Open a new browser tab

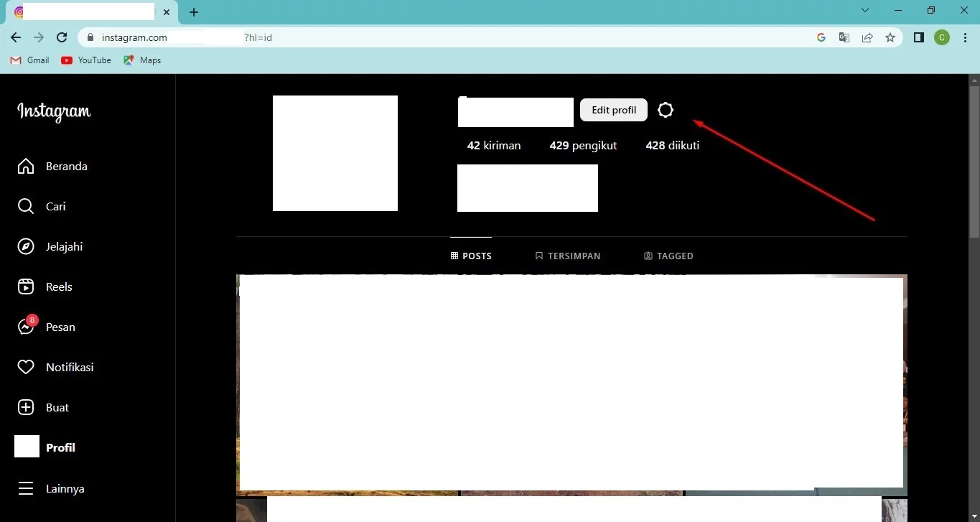[x=194, y=12]
